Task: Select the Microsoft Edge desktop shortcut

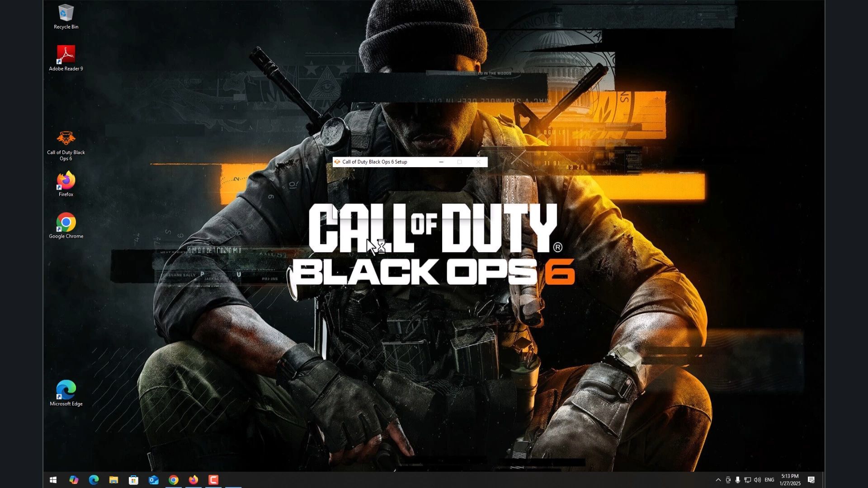Action: (66, 394)
